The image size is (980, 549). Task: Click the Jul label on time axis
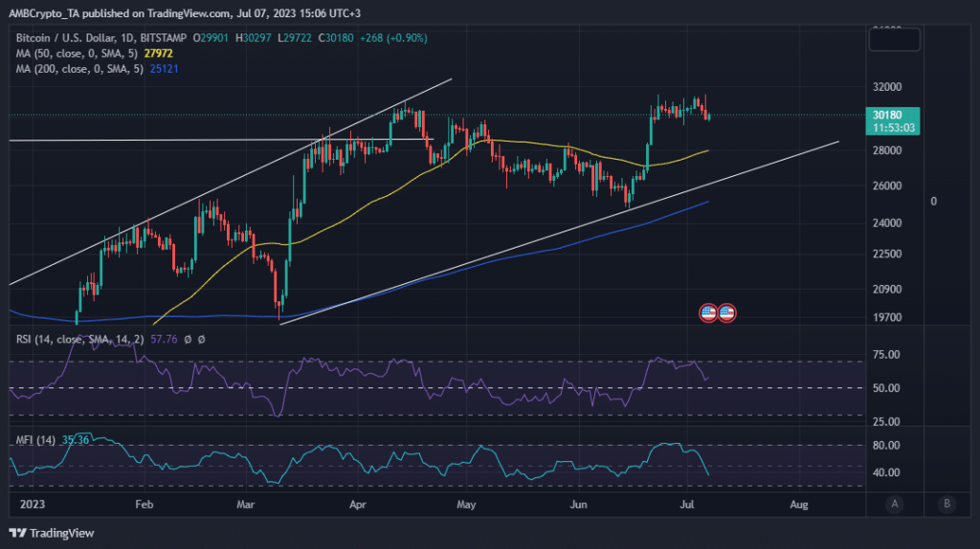685,503
